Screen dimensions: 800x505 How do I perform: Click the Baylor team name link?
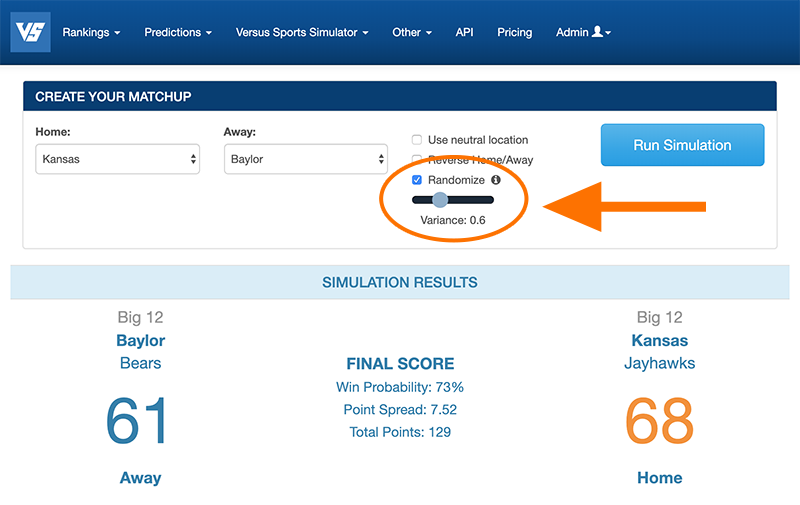pos(140,340)
